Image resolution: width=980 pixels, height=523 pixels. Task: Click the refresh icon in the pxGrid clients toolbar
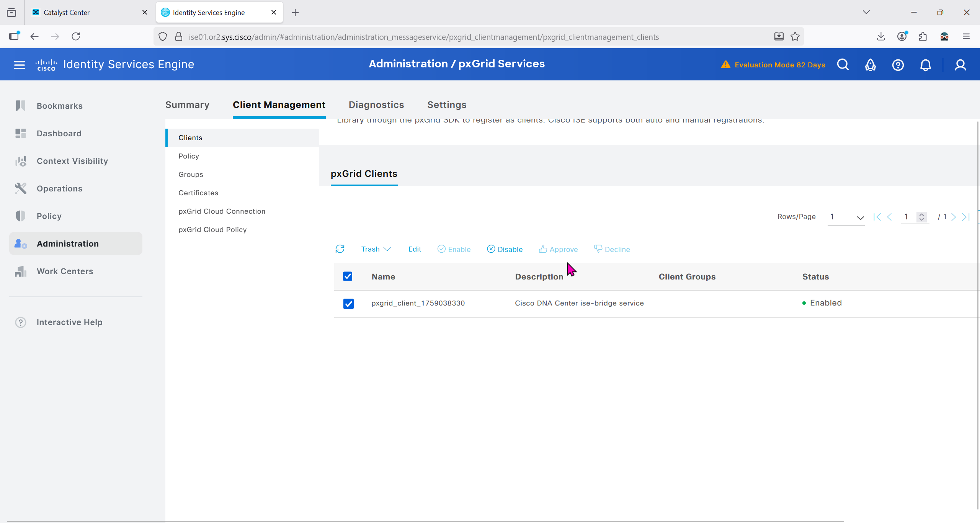(340, 249)
